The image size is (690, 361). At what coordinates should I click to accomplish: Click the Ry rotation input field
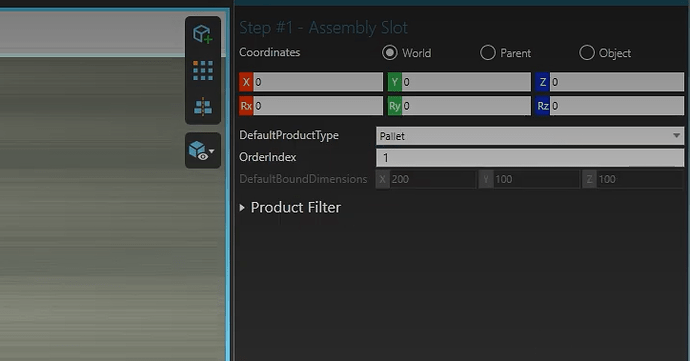[466, 106]
